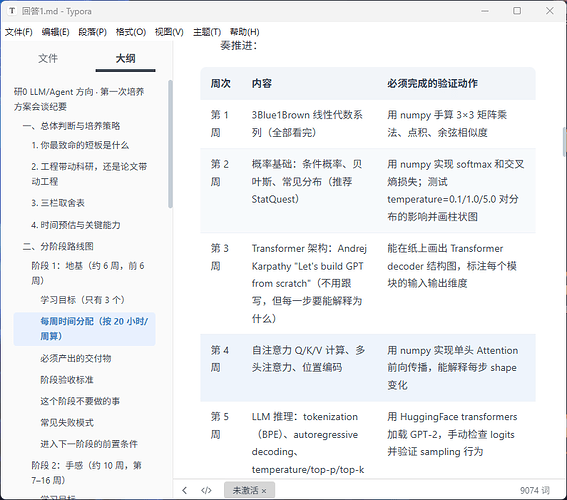Select outline item 2. 工程带动科研
The height and width of the screenshot is (500, 567).
point(89,174)
